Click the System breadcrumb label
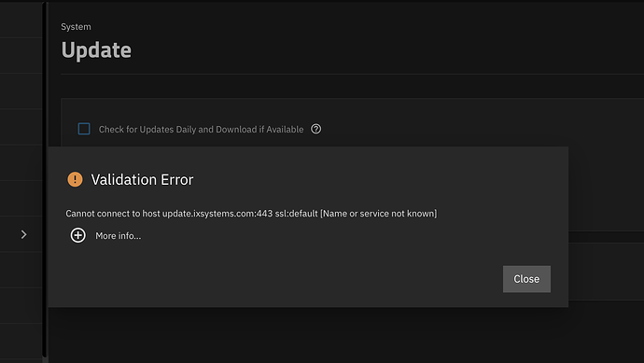The width and height of the screenshot is (644, 363). (76, 27)
